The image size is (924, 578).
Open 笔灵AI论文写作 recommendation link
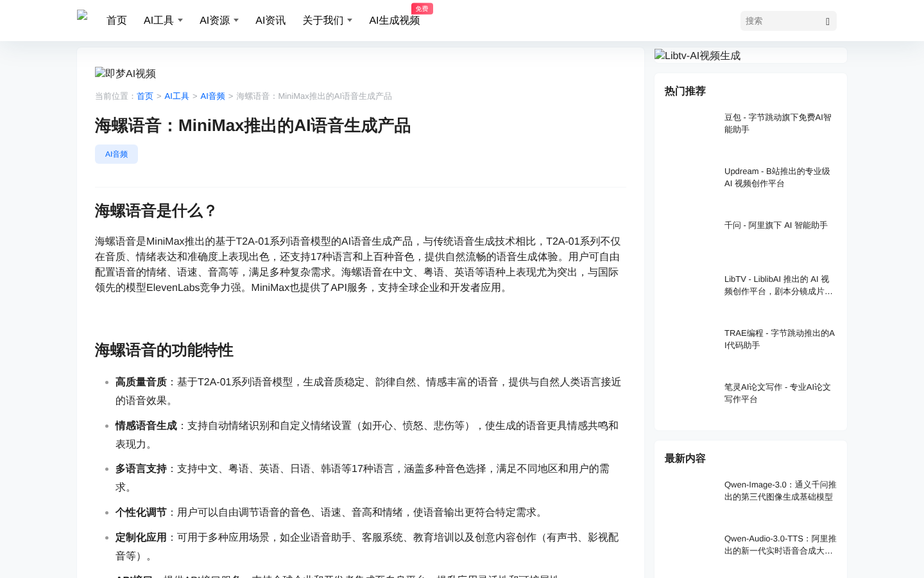coord(780,393)
